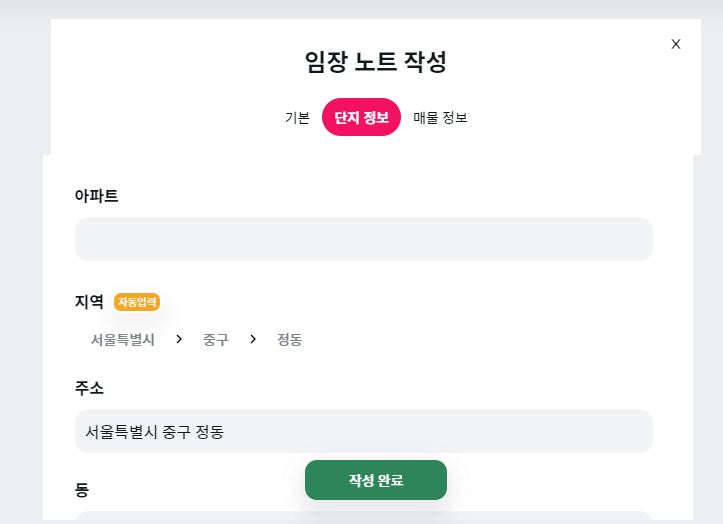
Task: Click the 동 field label
Action: pyautogui.click(x=82, y=490)
